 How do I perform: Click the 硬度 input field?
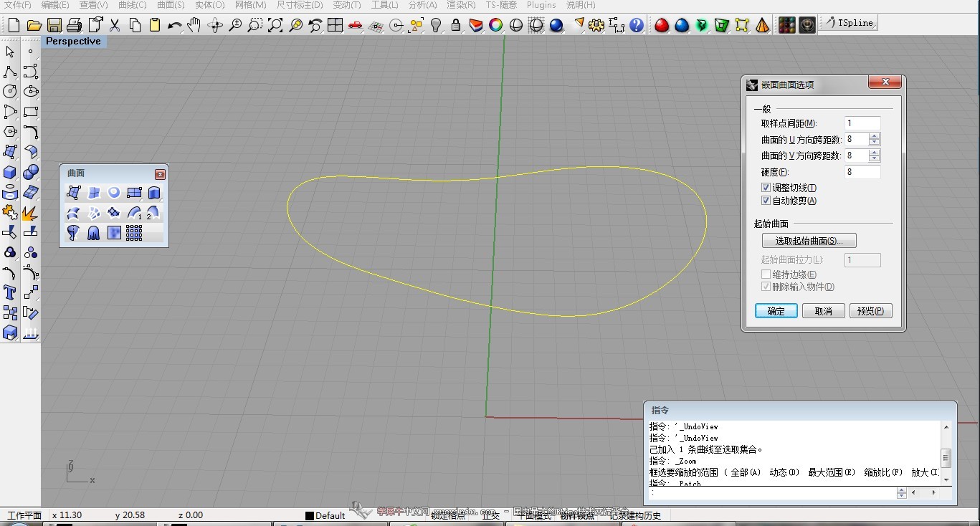tap(862, 172)
